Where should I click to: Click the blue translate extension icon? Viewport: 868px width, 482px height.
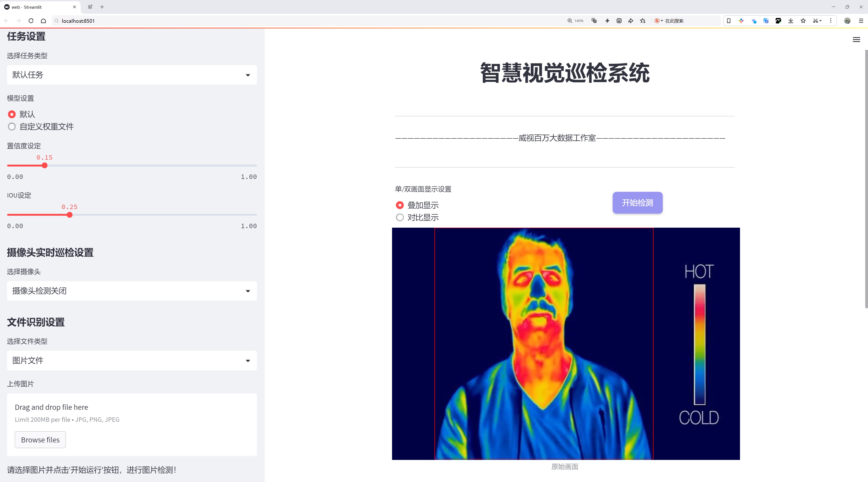point(766,20)
